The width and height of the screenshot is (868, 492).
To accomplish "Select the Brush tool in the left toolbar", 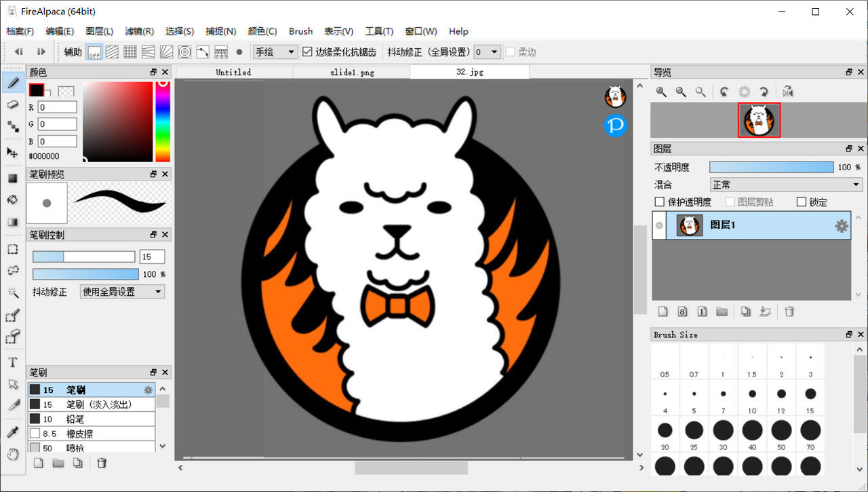I will [13, 83].
